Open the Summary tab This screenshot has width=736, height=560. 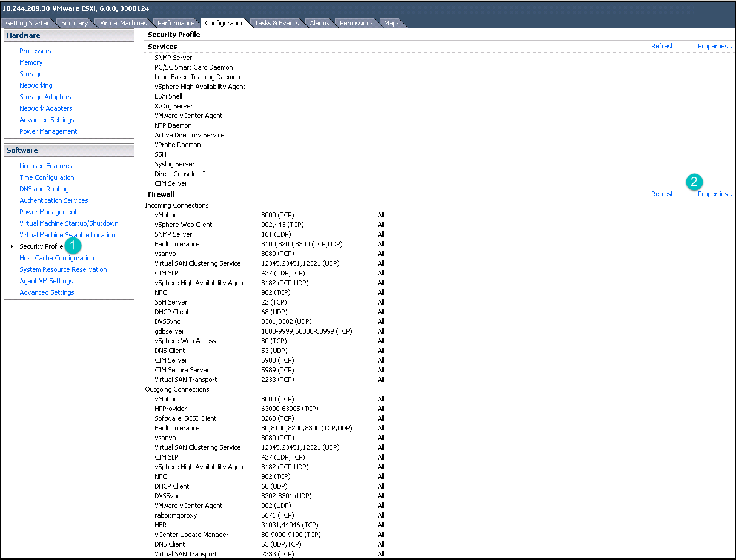coord(75,23)
